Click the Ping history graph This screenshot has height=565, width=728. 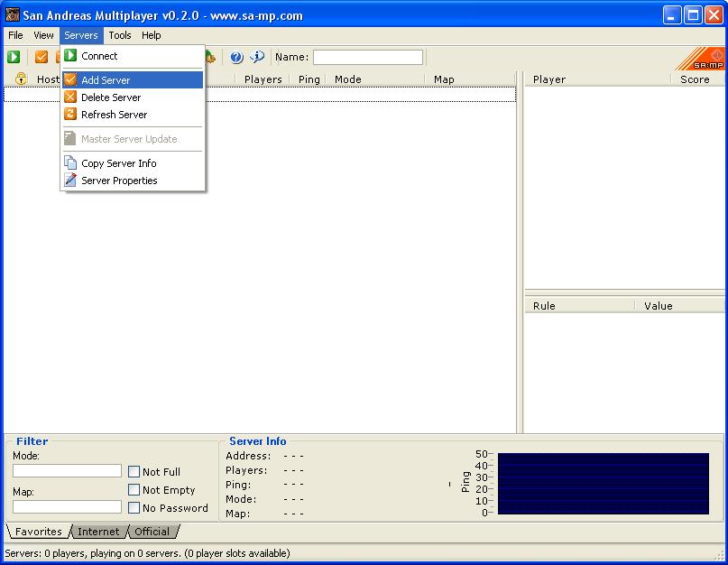click(604, 484)
